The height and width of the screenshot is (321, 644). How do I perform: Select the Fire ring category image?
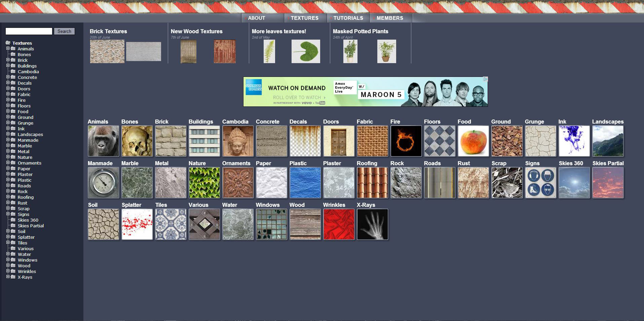406,141
